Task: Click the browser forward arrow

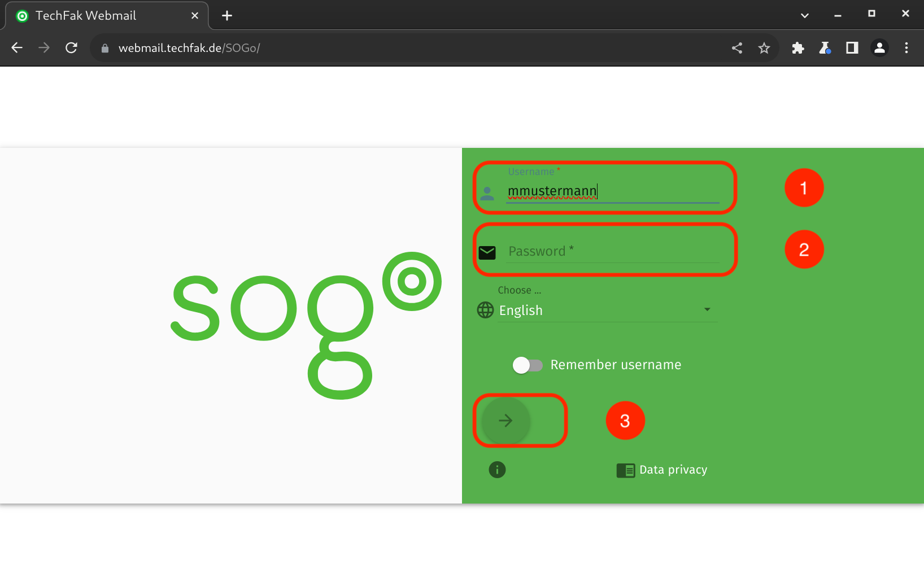Action: (44, 48)
